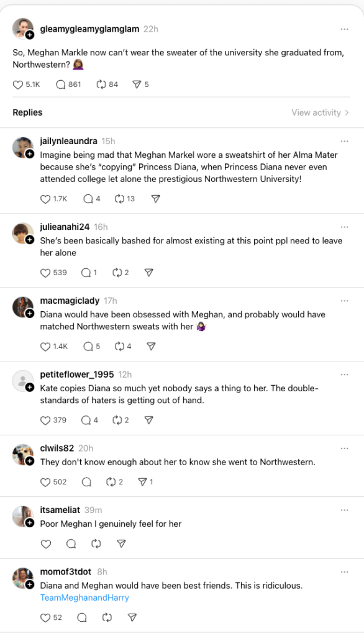Open three-dot menu on macmagiclady's reply
The height and width of the screenshot is (636, 364).
tap(345, 301)
